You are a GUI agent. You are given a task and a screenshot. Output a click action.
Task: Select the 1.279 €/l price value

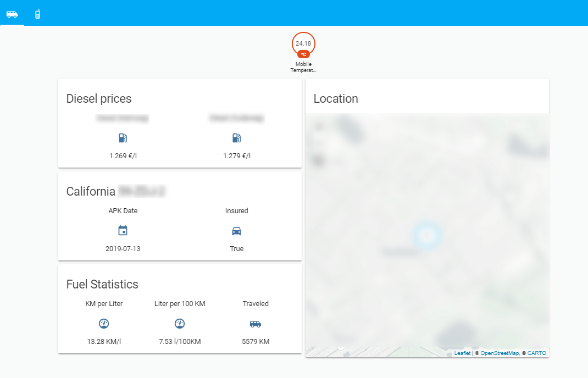tap(237, 155)
